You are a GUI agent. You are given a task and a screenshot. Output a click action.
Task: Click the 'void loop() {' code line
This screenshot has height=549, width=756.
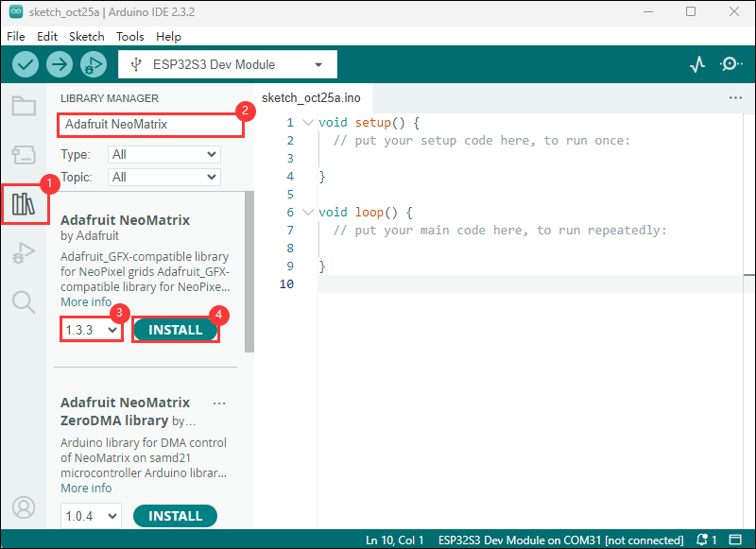click(x=366, y=212)
